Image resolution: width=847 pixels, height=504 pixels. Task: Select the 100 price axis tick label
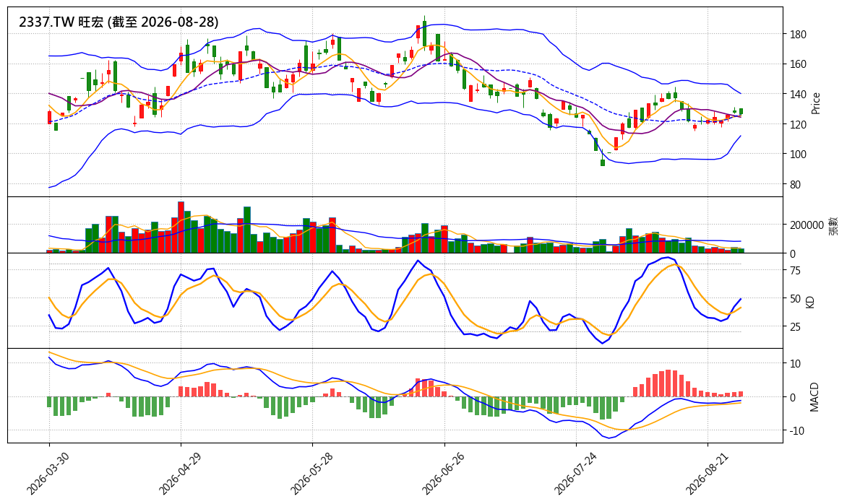click(x=797, y=155)
